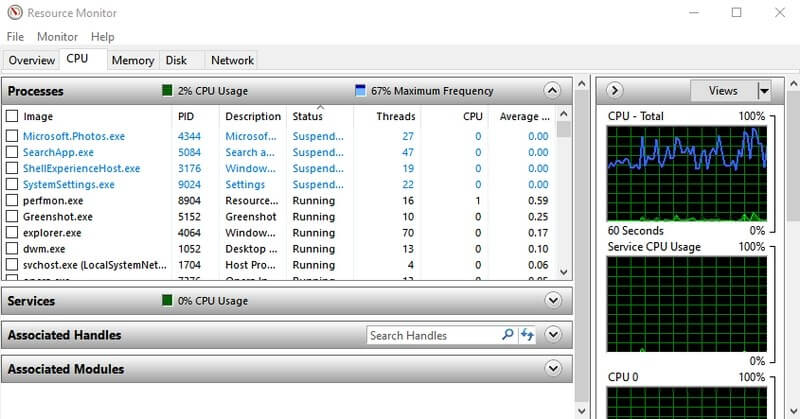This screenshot has height=419, width=800.
Task: Click the Views button
Action: tap(723, 91)
